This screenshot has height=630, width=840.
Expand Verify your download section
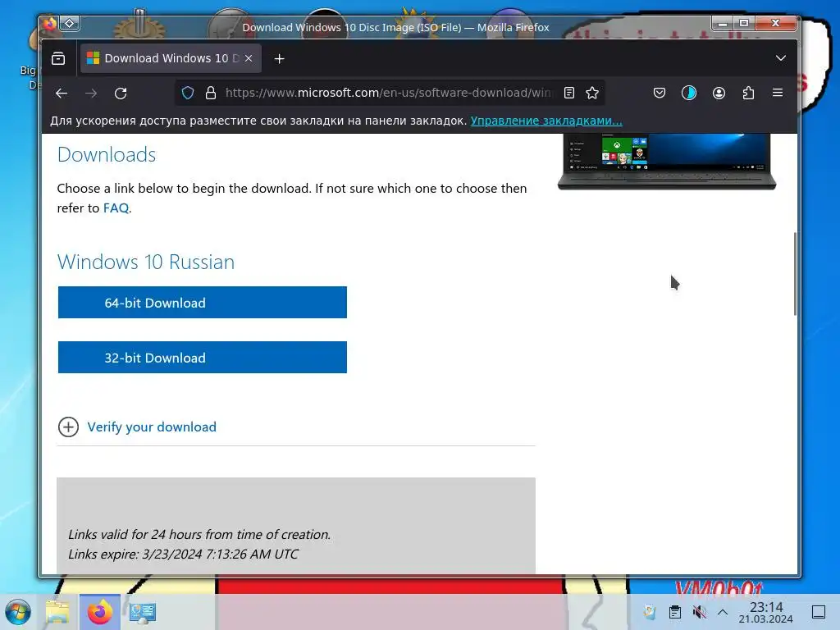[68, 427]
